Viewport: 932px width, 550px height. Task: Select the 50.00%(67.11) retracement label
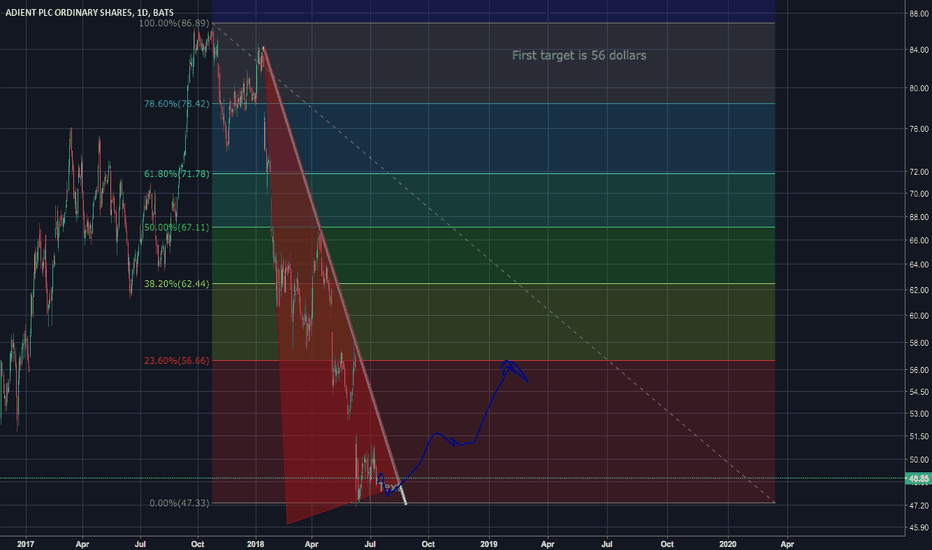pyautogui.click(x=177, y=227)
